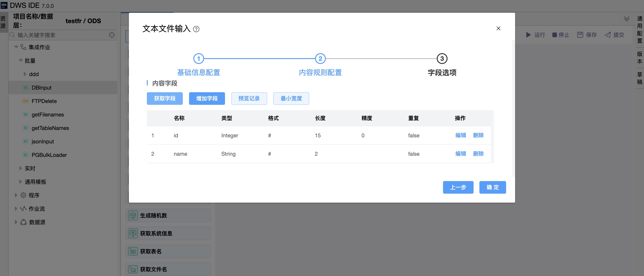Screen dimensions: 644x276
Task: Click the help question mark icon
Action: 196,29
